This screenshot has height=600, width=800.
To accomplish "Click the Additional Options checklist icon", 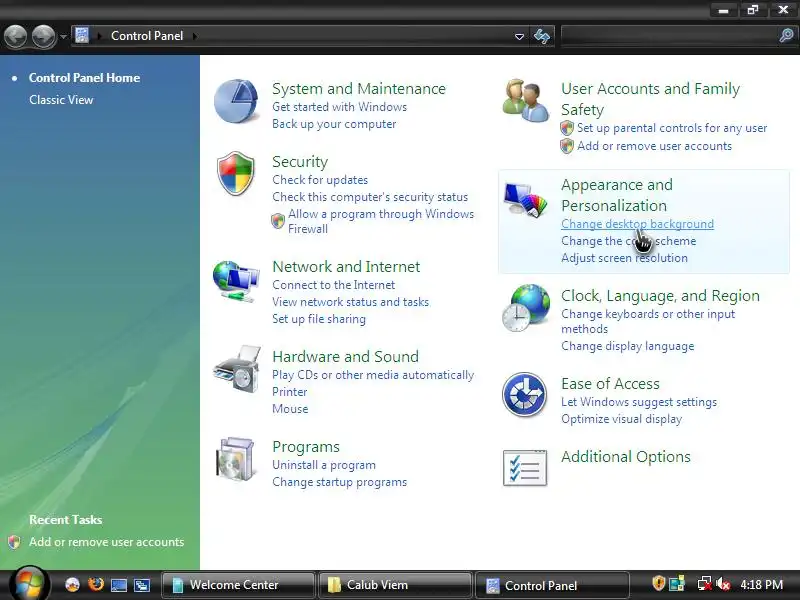I will [x=524, y=468].
